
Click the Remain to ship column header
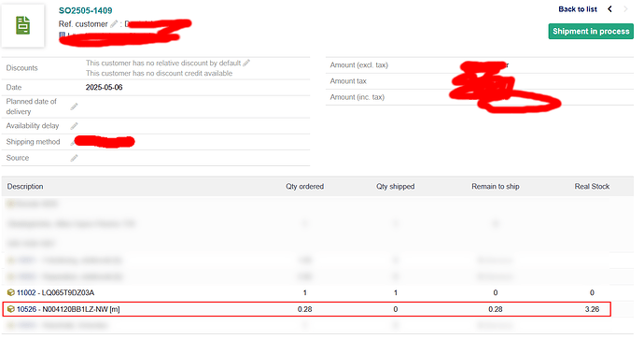(x=496, y=187)
